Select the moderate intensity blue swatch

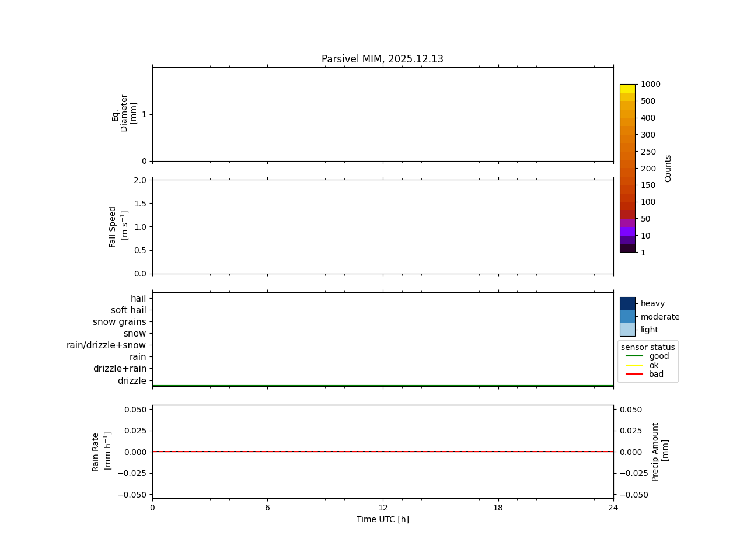[627, 317]
